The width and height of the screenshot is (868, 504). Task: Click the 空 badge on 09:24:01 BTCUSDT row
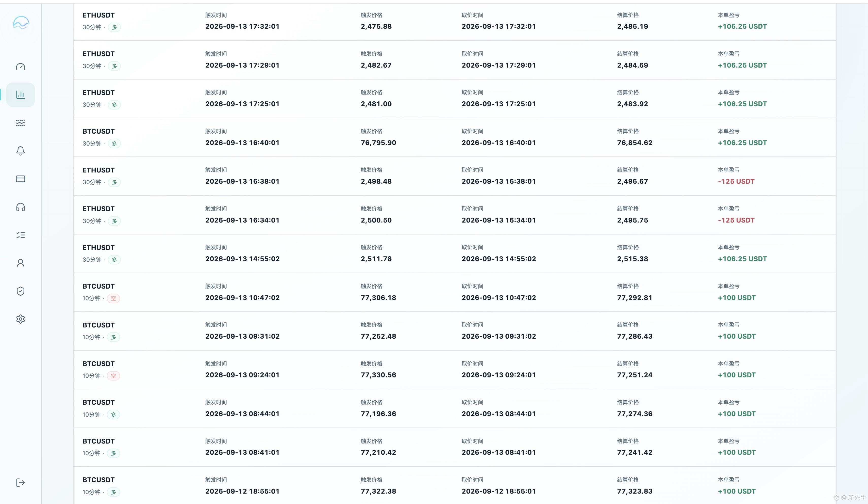[x=113, y=376]
